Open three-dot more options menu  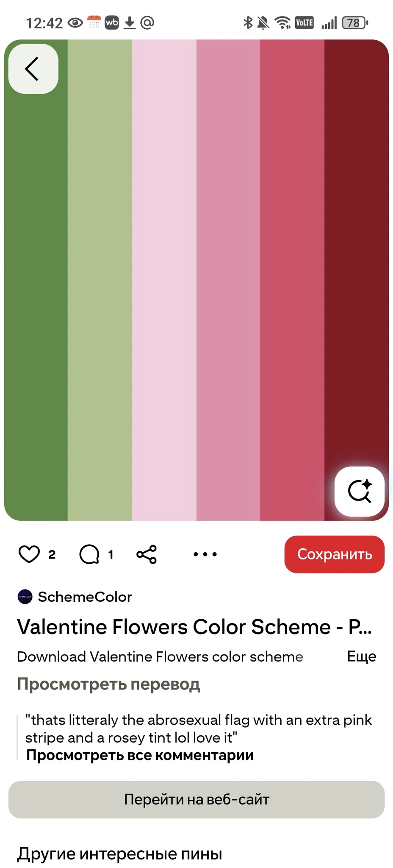(x=205, y=554)
